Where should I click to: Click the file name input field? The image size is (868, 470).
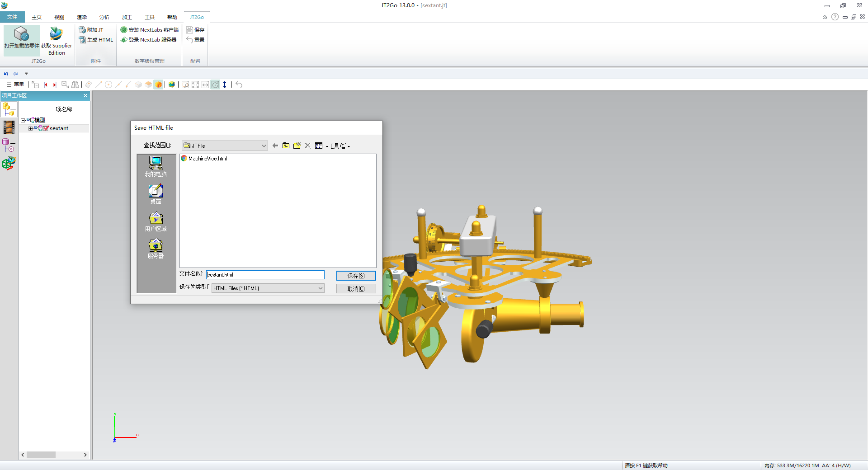click(265, 275)
